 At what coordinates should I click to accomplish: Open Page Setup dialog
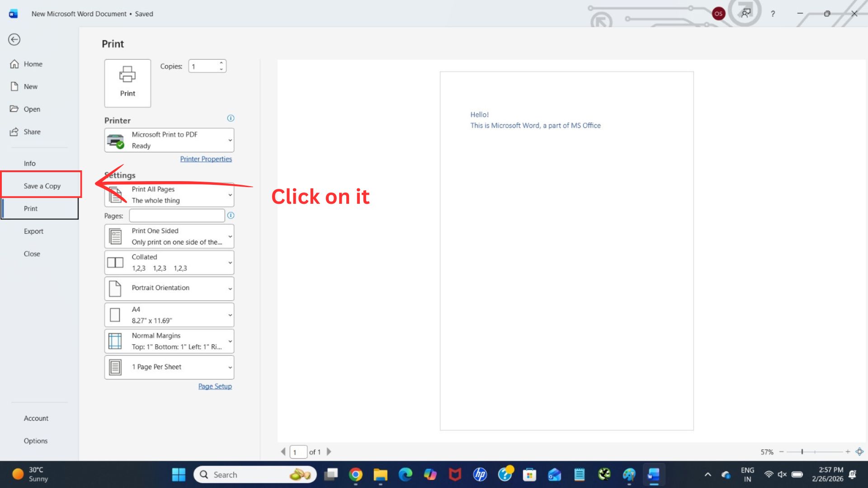215,386
